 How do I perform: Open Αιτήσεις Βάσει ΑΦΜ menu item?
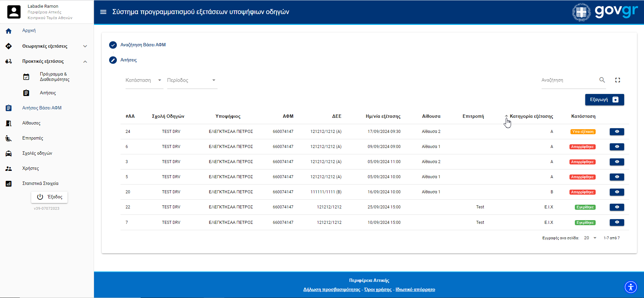tap(42, 108)
